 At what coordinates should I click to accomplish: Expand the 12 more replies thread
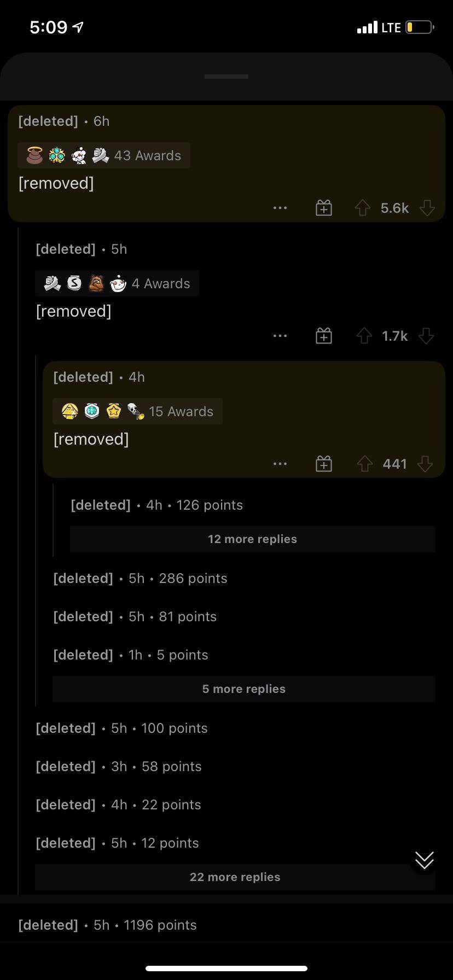pos(252,539)
